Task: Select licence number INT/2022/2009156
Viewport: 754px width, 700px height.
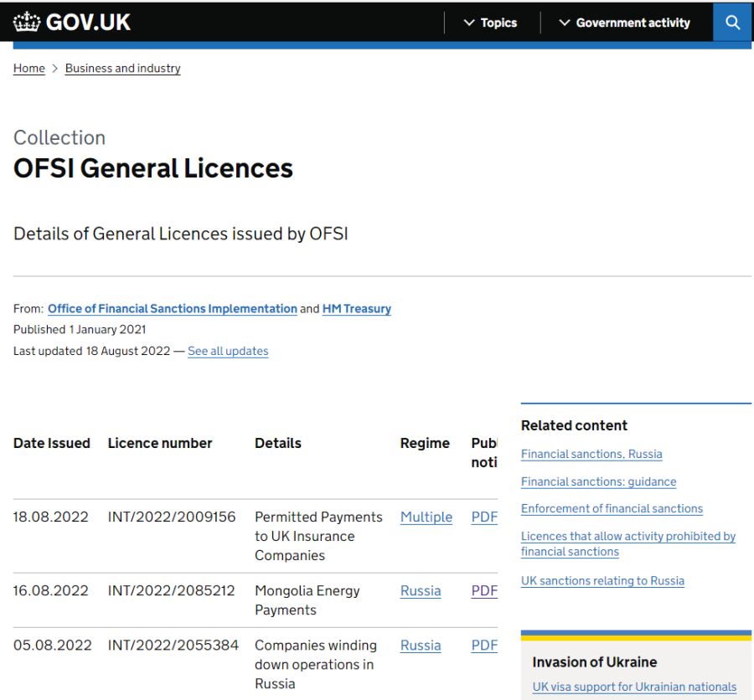Action: point(172,517)
